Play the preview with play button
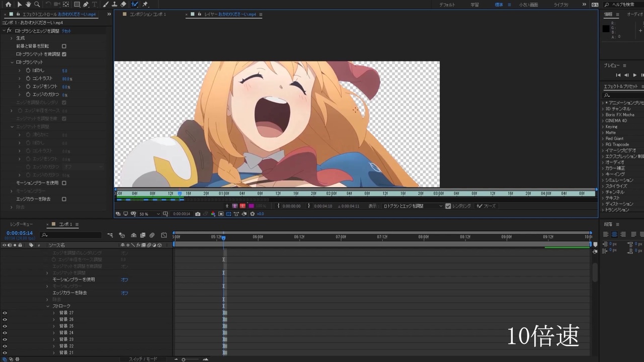 pyautogui.click(x=634, y=75)
